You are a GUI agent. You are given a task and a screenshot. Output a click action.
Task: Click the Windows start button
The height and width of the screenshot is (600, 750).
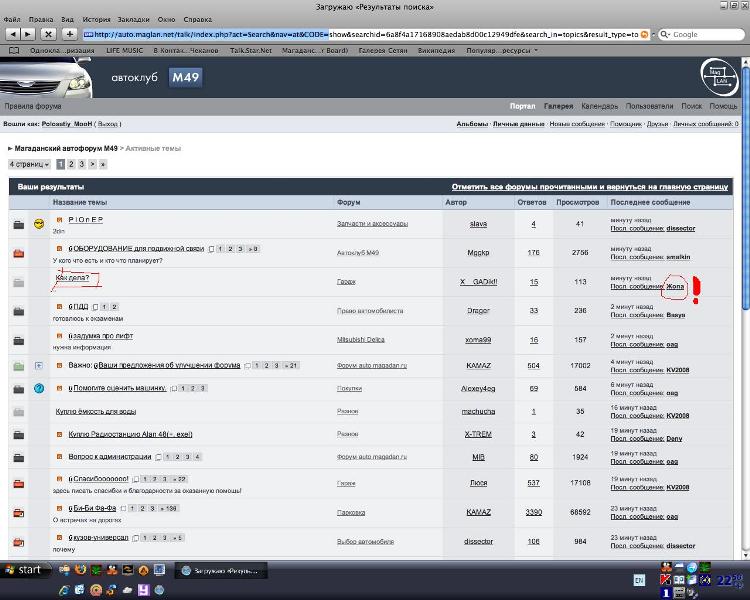pos(24,570)
